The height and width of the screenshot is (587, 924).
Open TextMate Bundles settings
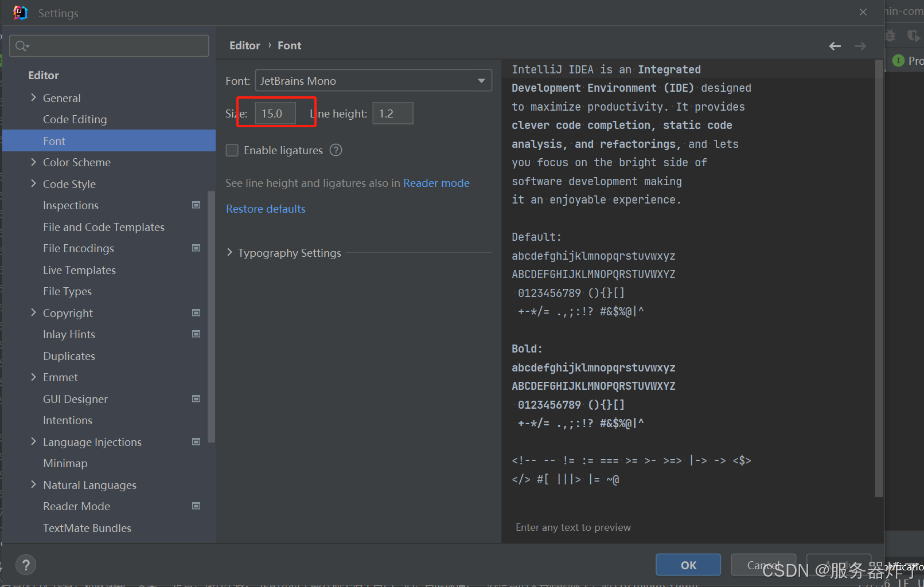click(87, 528)
